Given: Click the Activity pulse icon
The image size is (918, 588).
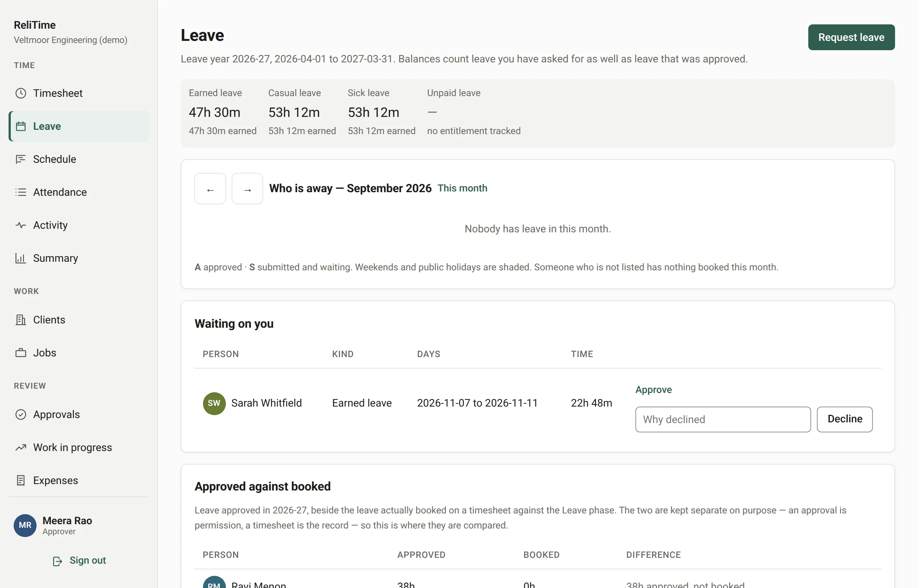Looking at the screenshot, I should point(21,225).
